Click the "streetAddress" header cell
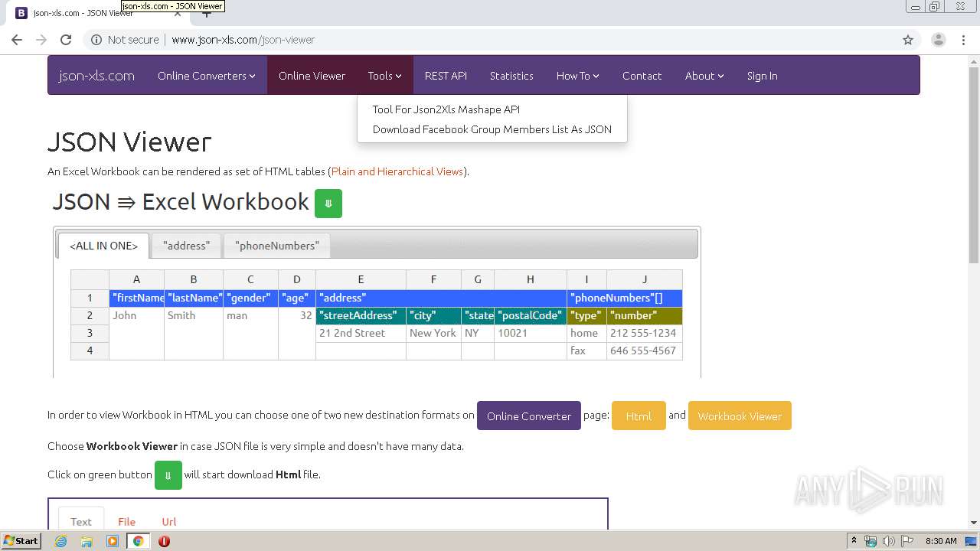 (361, 315)
